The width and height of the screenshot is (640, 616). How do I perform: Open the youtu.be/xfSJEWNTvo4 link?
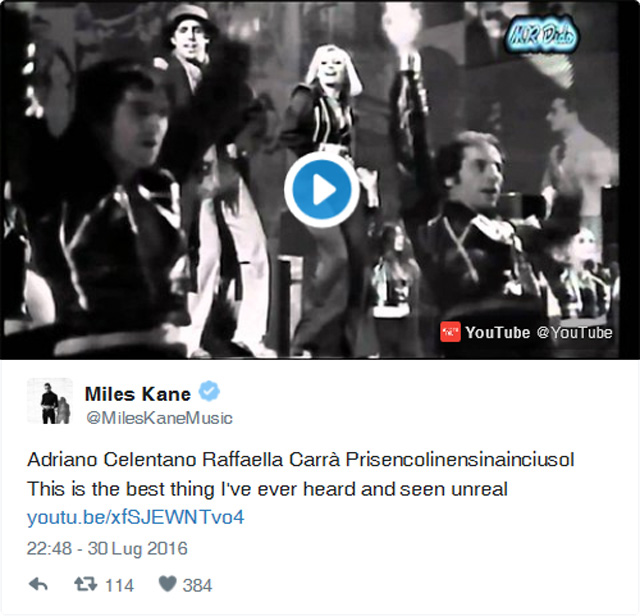point(136,517)
